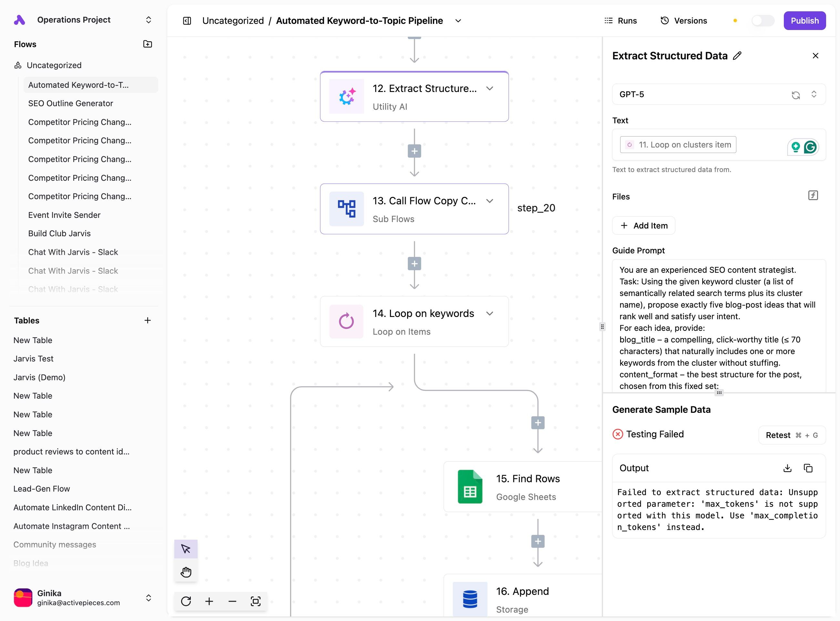Open the Versions history
The height and width of the screenshot is (621, 840).
click(x=684, y=21)
